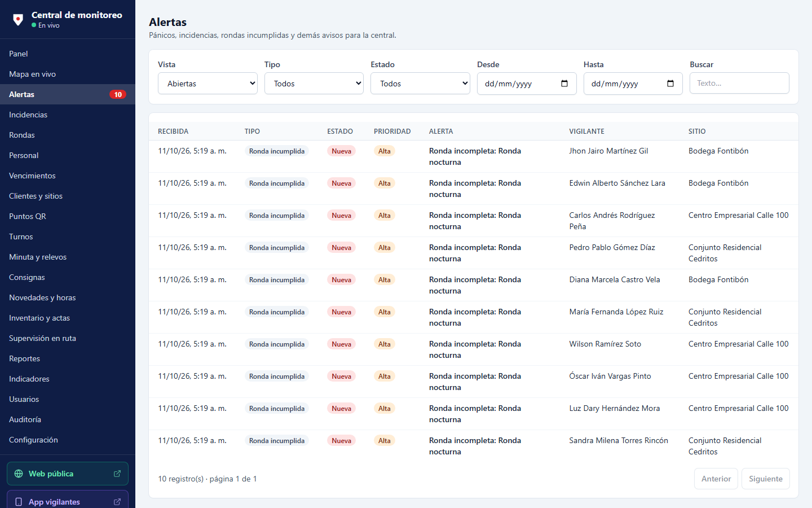Click the phone icon on App vigilantes
Image resolution: width=812 pixels, height=508 pixels.
(x=19, y=502)
